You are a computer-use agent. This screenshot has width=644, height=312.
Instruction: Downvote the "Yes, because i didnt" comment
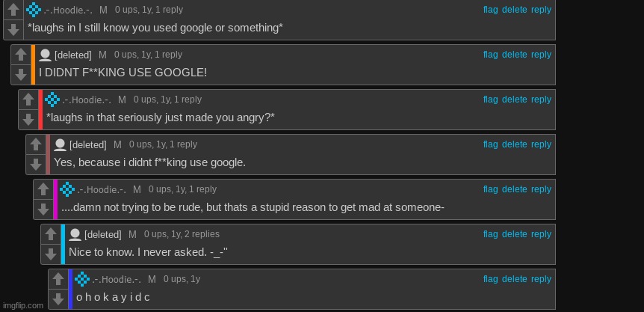point(36,165)
